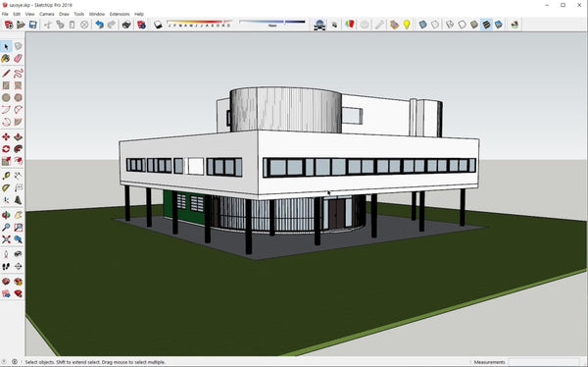Choose the Offset tool

tap(18, 161)
